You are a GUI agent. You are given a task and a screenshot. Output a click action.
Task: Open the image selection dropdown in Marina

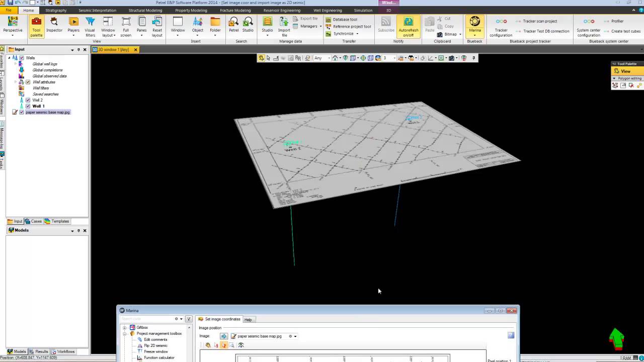(295, 336)
